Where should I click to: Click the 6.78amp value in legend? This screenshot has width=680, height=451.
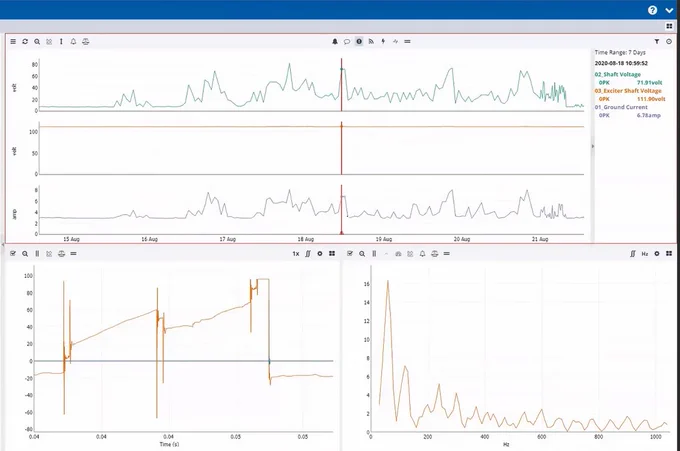pyautogui.click(x=648, y=115)
